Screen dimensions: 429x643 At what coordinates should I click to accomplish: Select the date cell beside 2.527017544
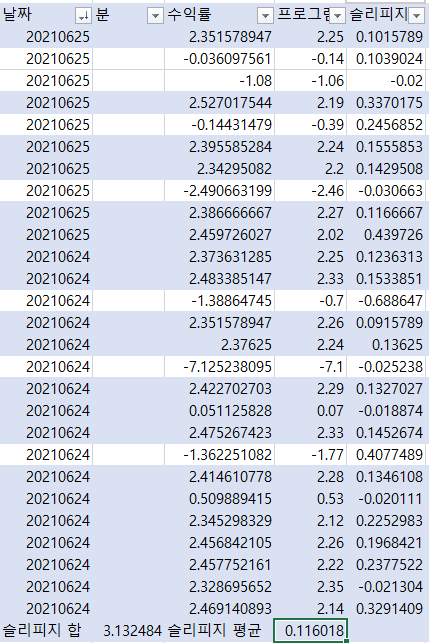coord(46,103)
